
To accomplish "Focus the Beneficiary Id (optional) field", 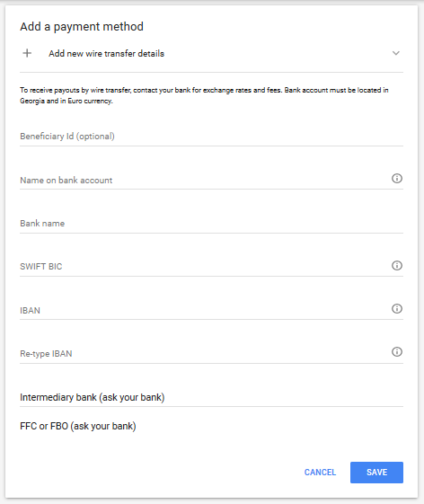I will 211,137.
